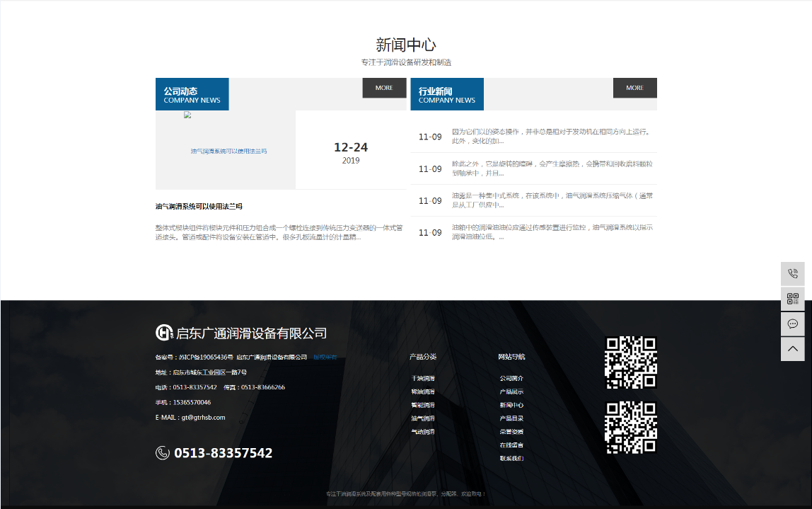This screenshot has height=509, width=812.
Task: Click the back-to-top arrow icon
Action: tap(792, 348)
